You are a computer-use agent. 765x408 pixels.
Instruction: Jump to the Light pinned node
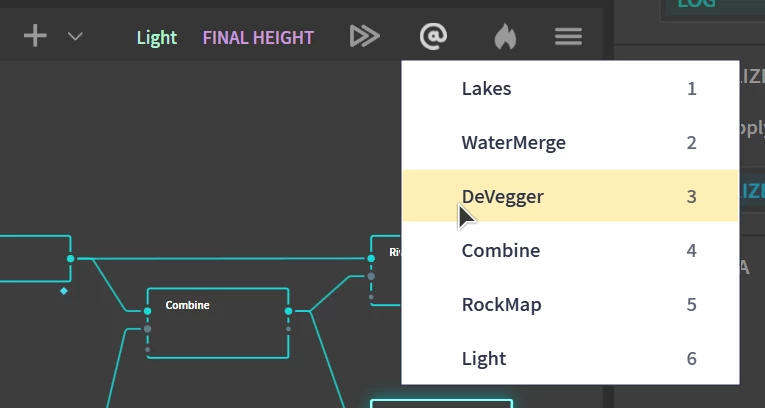pos(157,38)
